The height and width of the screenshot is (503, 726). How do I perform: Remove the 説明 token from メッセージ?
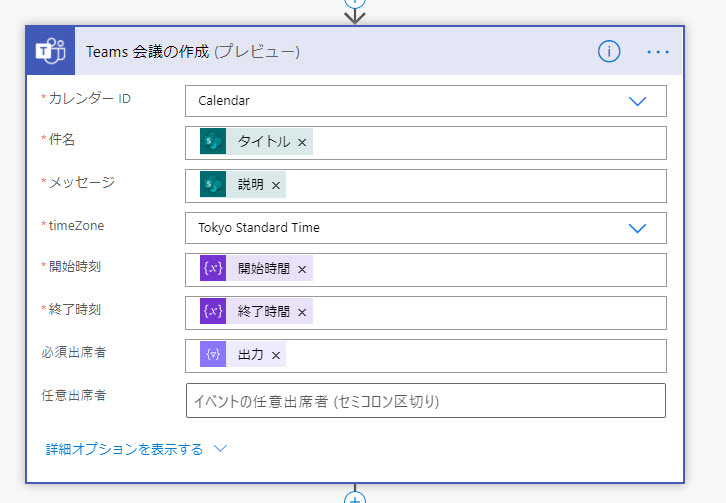pyautogui.click(x=276, y=186)
